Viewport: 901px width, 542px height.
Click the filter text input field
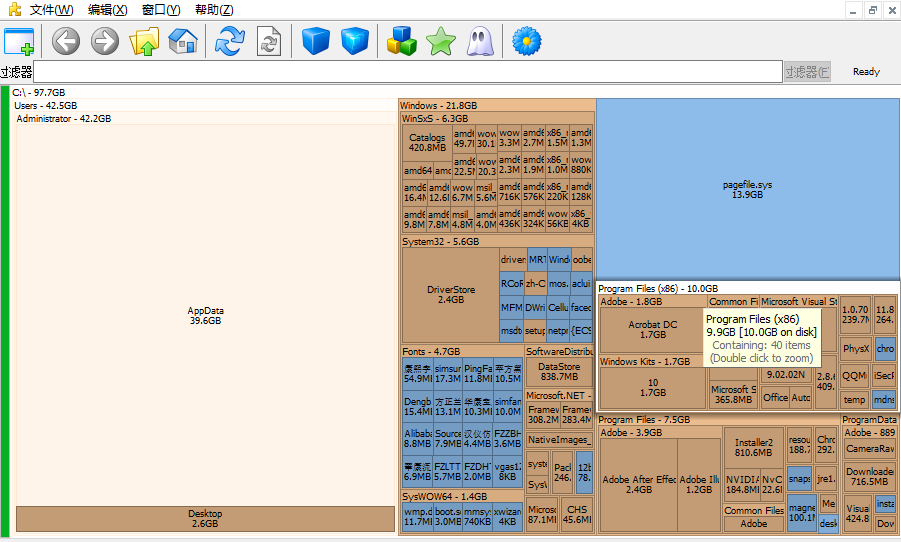408,72
